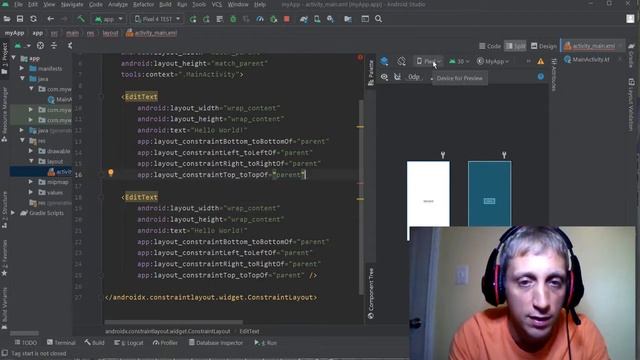Toggle the Structure tool window
The height and width of the screenshot is (360, 640).
click(4, 209)
